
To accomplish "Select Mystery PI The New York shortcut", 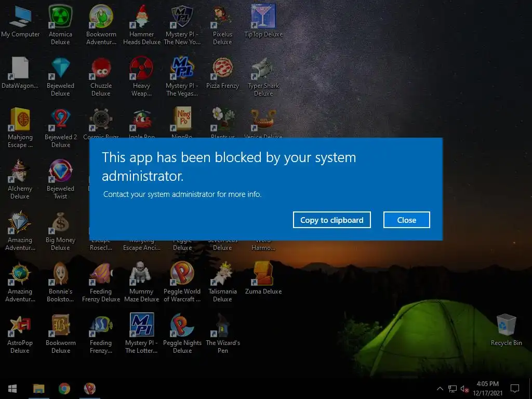I will click(x=182, y=24).
